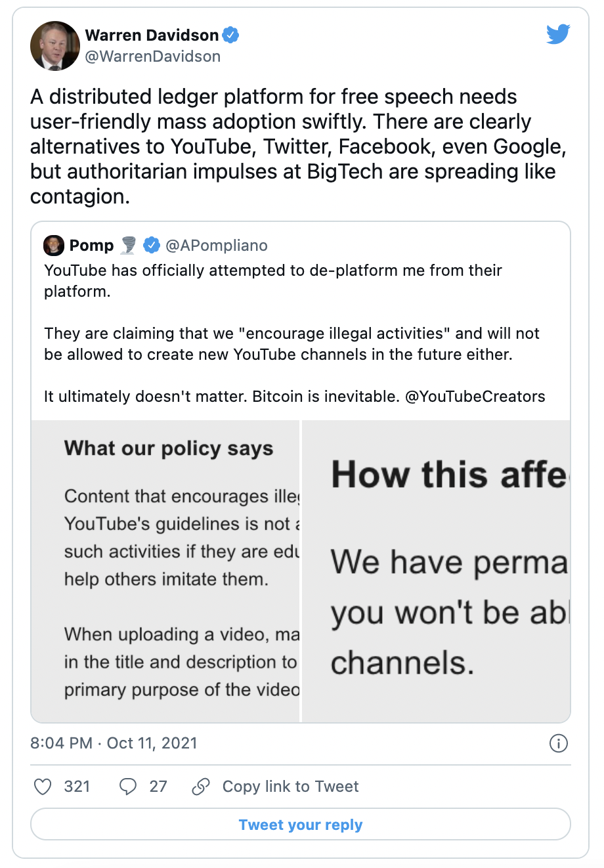Open replies via speech bubble icon
This screenshot has width=604, height=868.
coord(128,787)
